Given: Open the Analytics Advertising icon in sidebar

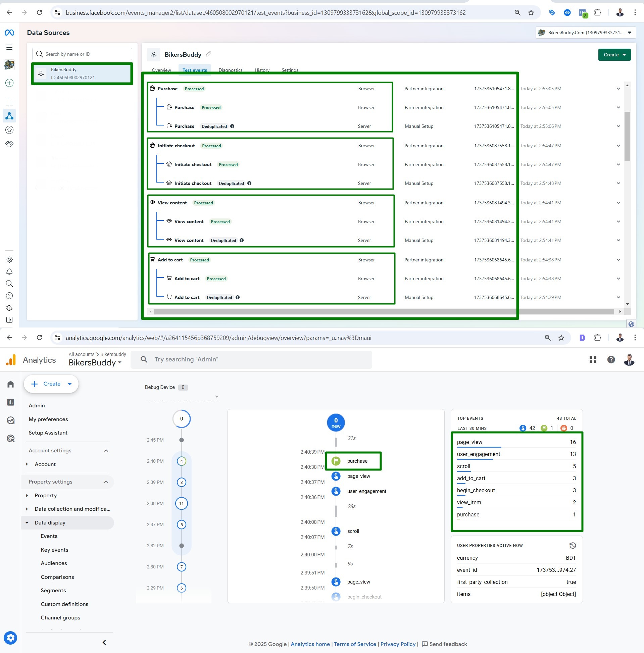Looking at the screenshot, I should 10,438.
